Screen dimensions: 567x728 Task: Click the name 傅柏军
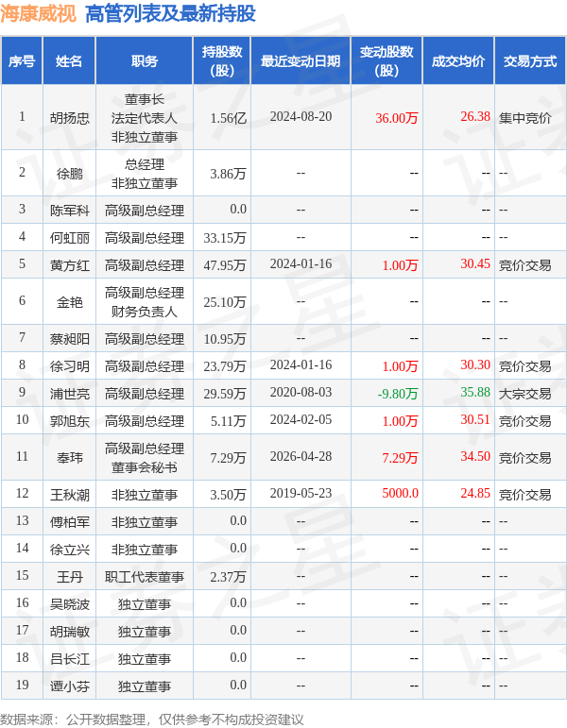pyautogui.click(x=70, y=523)
